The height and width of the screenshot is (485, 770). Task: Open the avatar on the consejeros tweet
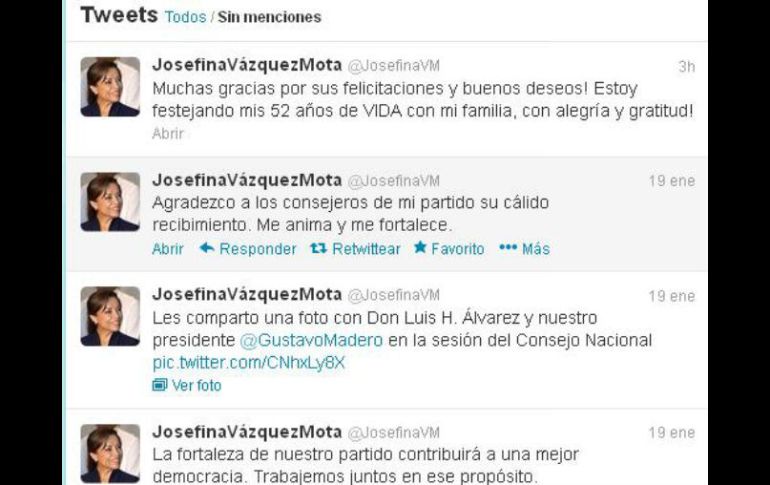click(110, 202)
